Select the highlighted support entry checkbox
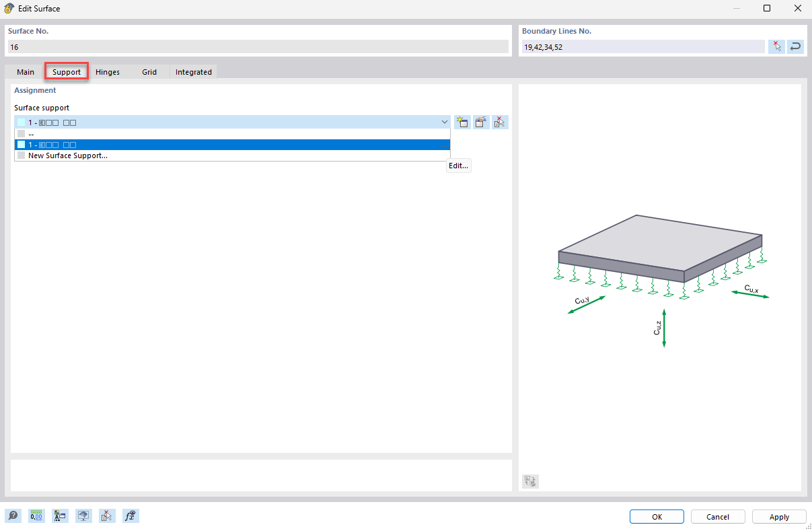 click(21, 144)
